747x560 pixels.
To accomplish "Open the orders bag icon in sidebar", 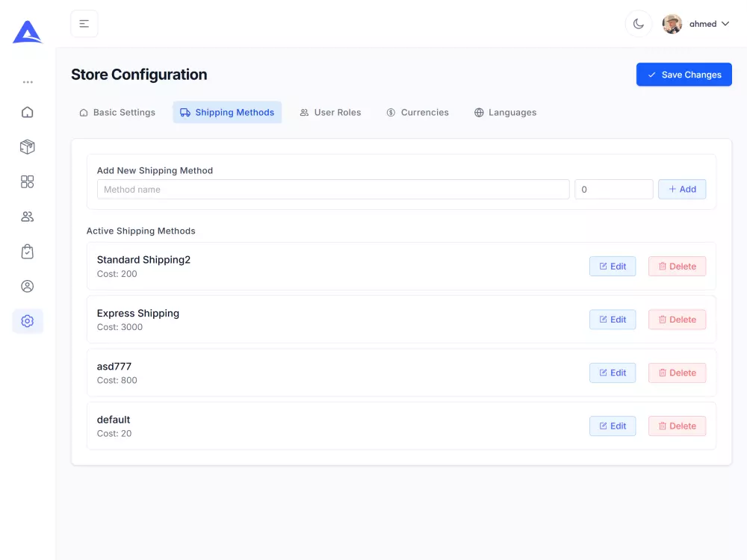I will click(28, 252).
